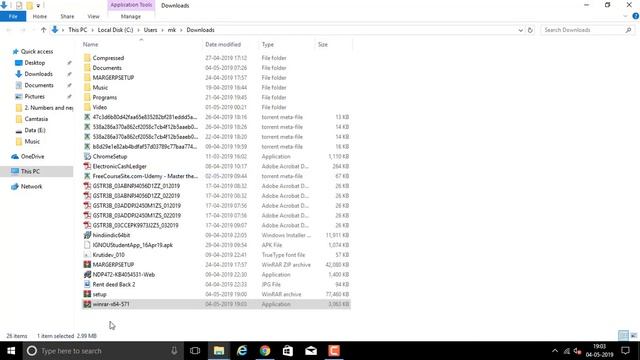Open Task View on taskbar

tap(195, 351)
